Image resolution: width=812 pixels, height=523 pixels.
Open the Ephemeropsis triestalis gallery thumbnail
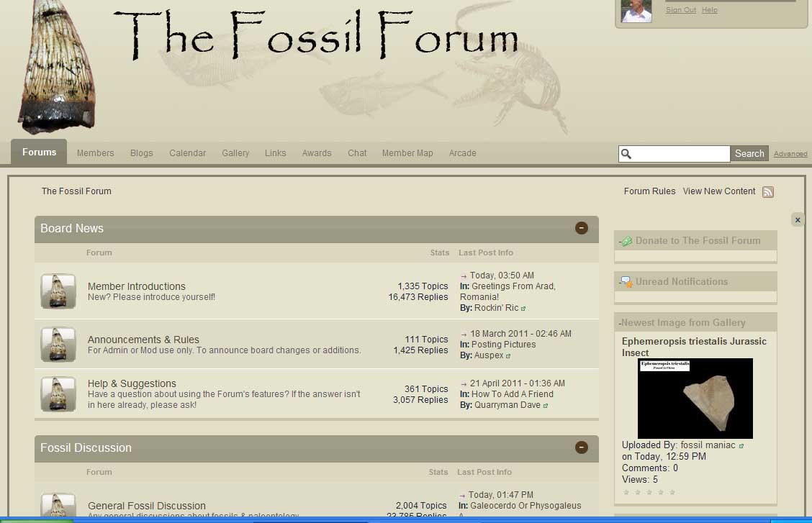point(695,399)
